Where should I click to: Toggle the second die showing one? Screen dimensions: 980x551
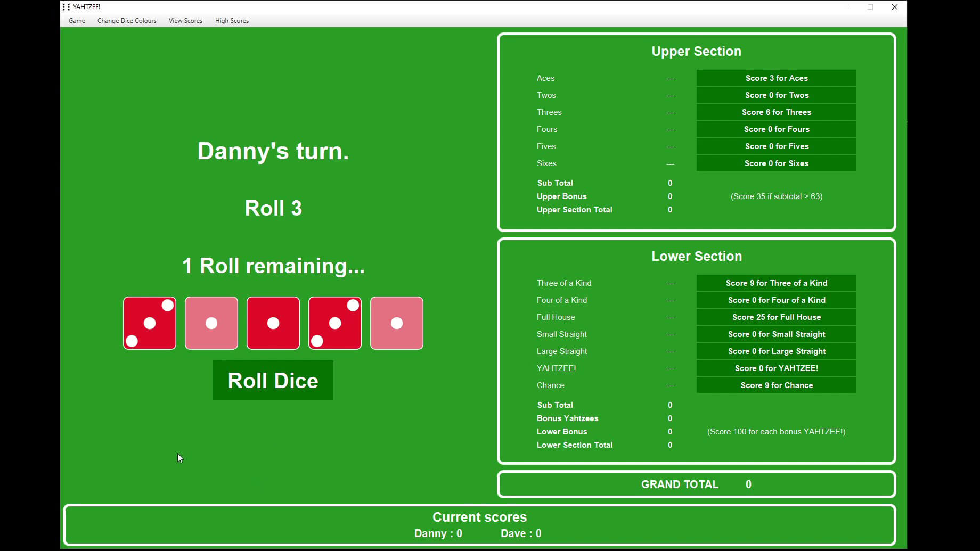coord(211,323)
